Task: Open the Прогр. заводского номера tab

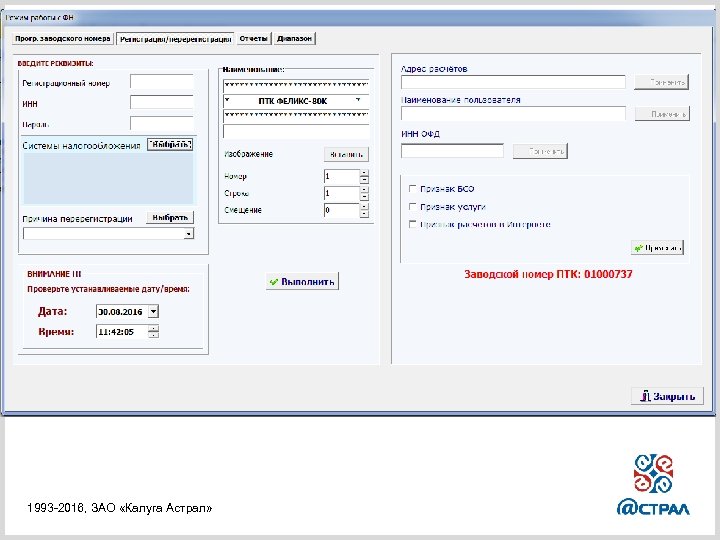Action: pos(62,39)
